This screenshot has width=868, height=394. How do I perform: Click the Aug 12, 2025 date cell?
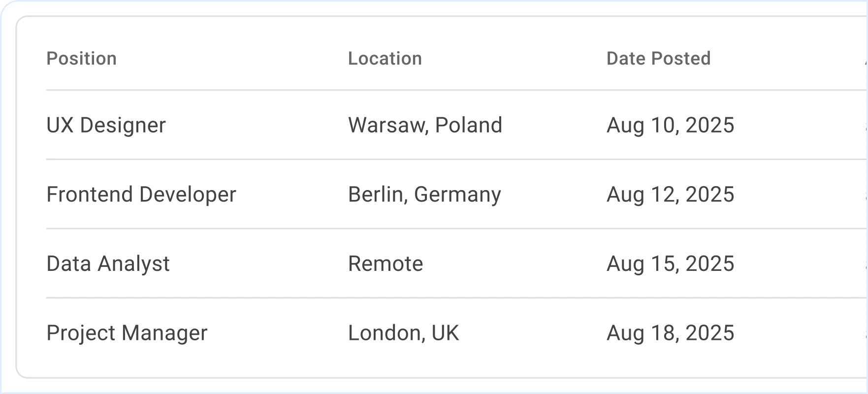pyautogui.click(x=670, y=195)
